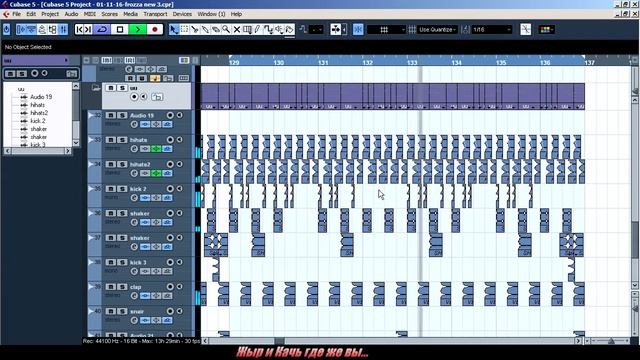Click the horizontal scrollbar thumb
This screenshot has width=640, height=360.
[x=279, y=341]
